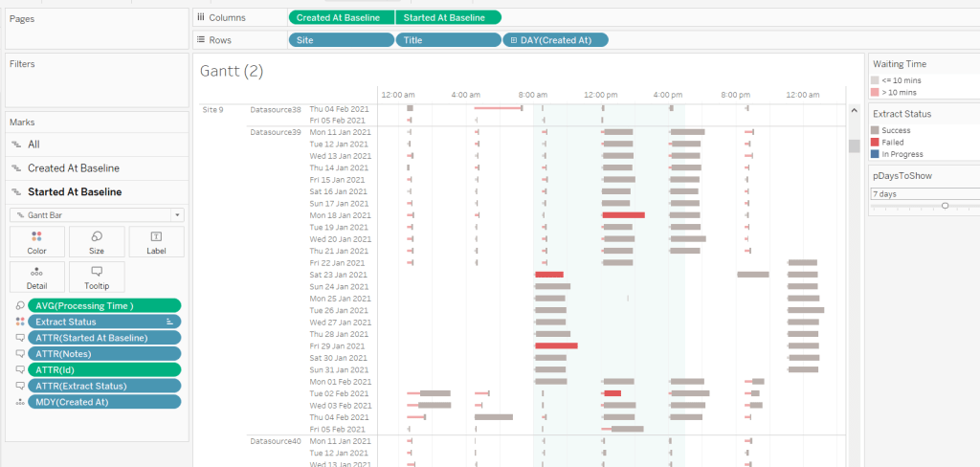Click size icon beside AVG(Processing Time) pill
Viewport: 980px width, 467px height.
click(20, 305)
